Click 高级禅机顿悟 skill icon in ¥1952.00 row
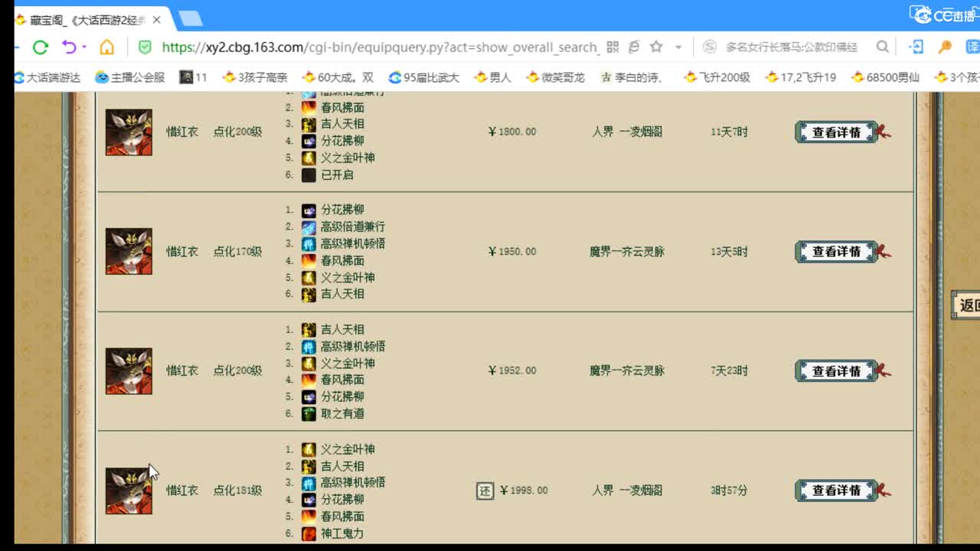 (309, 346)
